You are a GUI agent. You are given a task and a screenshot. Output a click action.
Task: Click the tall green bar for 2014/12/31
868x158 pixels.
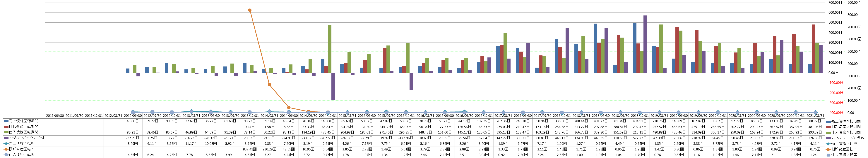coord(330,49)
